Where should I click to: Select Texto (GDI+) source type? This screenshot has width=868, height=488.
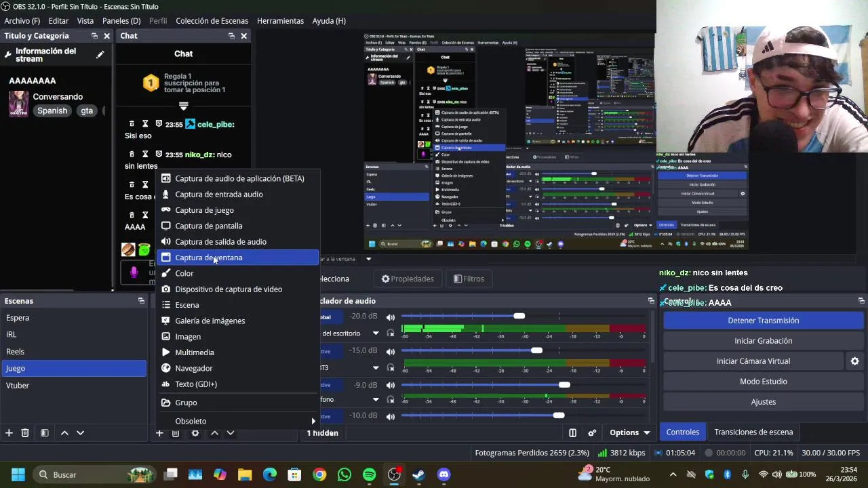tap(238, 384)
